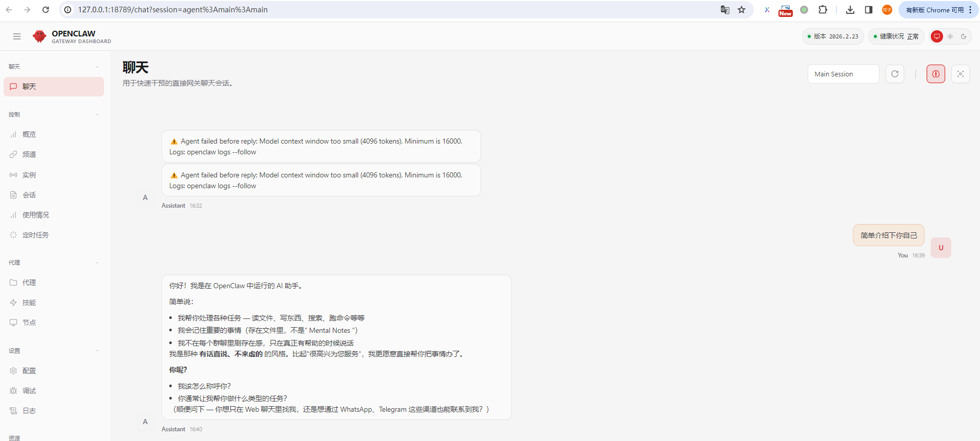The height and width of the screenshot is (441, 980).
Task: Toggle the sidebar hamburger menu
Action: pos(17,36)
